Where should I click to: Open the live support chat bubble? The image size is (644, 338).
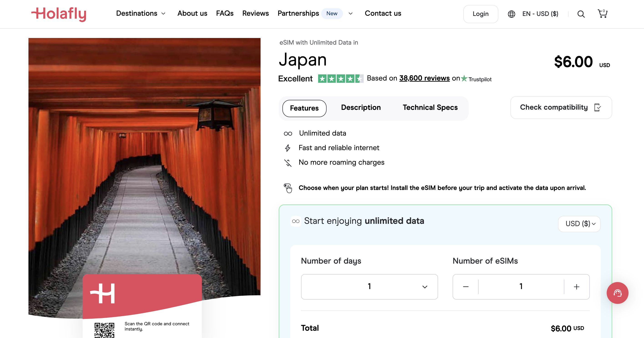tap(617, 293)
